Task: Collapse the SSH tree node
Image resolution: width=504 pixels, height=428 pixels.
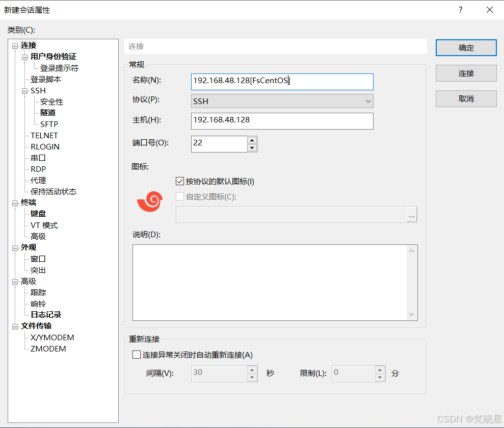Action: [25, 91]
